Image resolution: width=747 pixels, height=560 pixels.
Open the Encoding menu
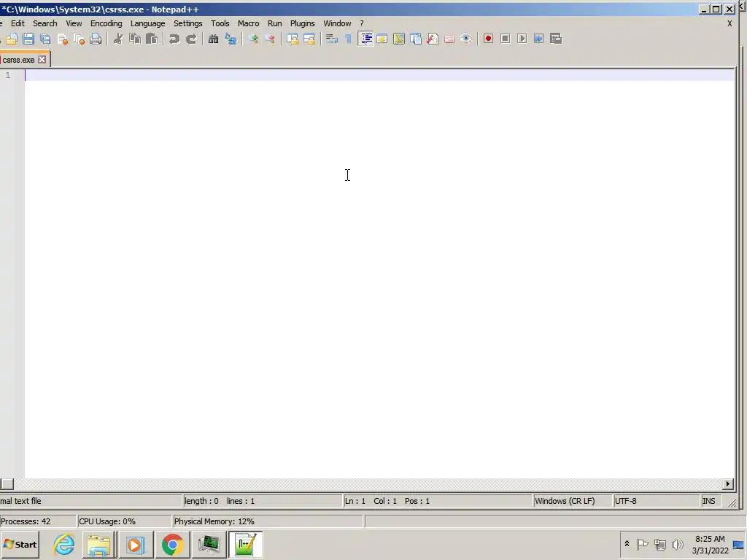tap(107, 23)
